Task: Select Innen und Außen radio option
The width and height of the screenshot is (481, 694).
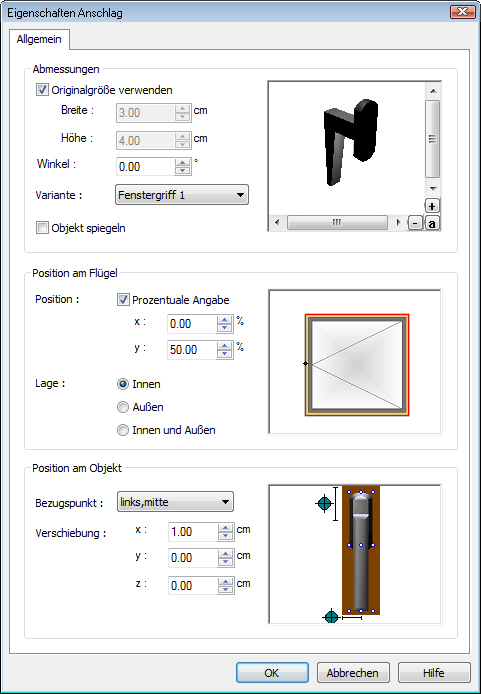Action: coord(123,430)
